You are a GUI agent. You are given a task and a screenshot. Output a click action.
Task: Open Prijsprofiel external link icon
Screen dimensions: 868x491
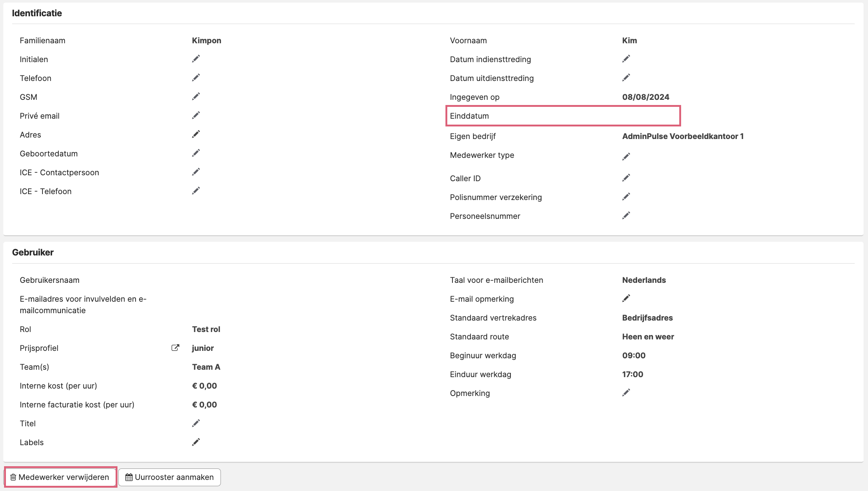pos(175,348)
